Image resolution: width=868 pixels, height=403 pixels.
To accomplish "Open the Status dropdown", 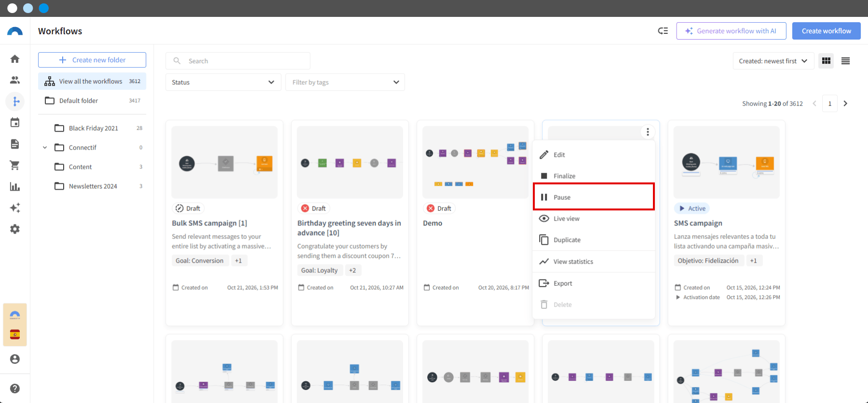I will click(x=223, y=82).
